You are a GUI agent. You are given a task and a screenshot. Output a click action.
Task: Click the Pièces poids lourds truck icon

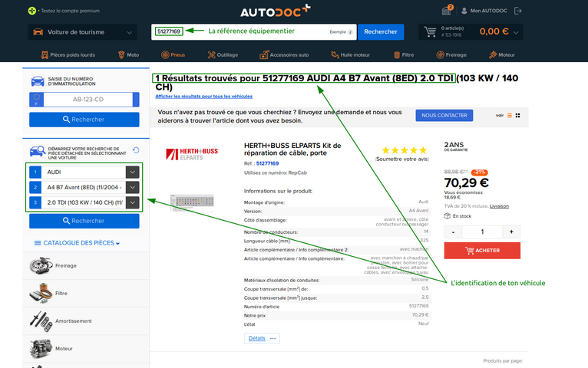pos(45,54)
